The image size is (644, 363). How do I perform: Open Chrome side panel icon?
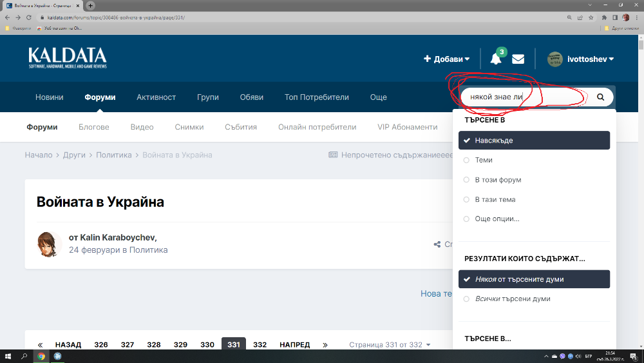click(615, 17)
